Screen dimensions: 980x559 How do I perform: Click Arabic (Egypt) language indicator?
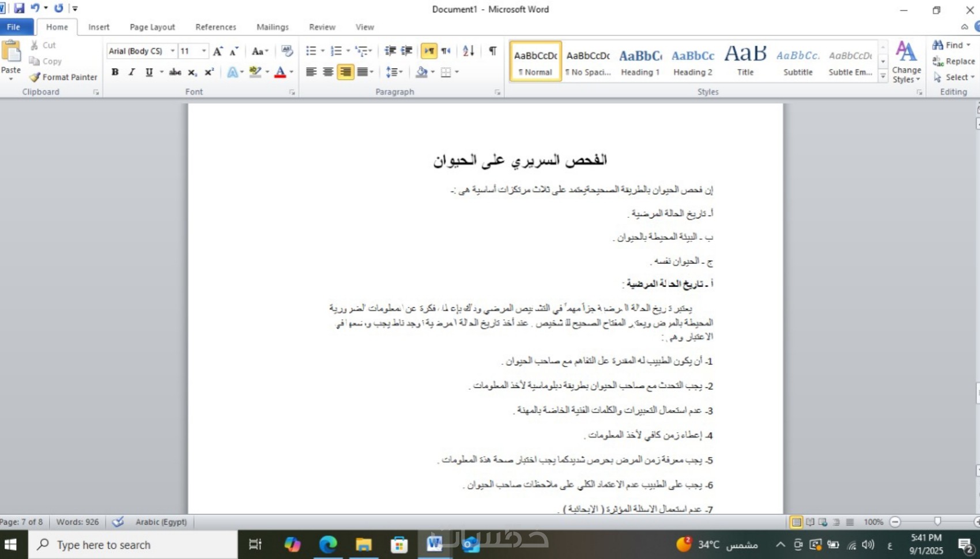pos(161,522)
